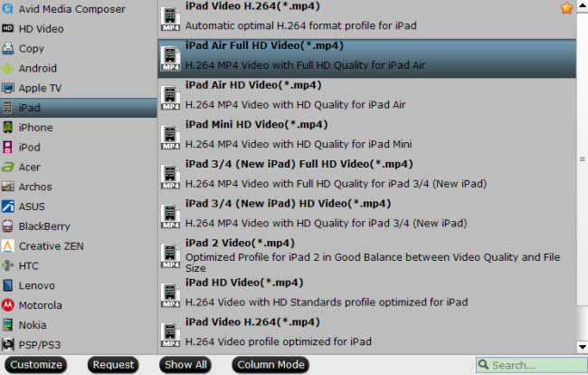Select the HTC category label

click(29, 265)
